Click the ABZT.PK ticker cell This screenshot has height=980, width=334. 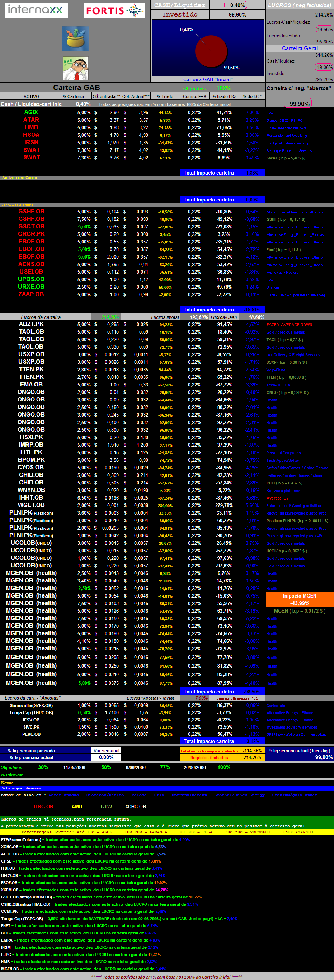[31, 324]
